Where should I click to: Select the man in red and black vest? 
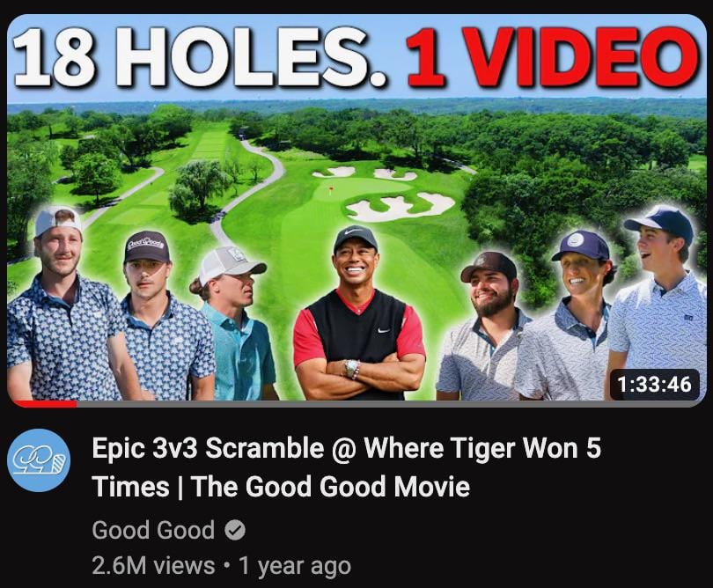[359, 312]
